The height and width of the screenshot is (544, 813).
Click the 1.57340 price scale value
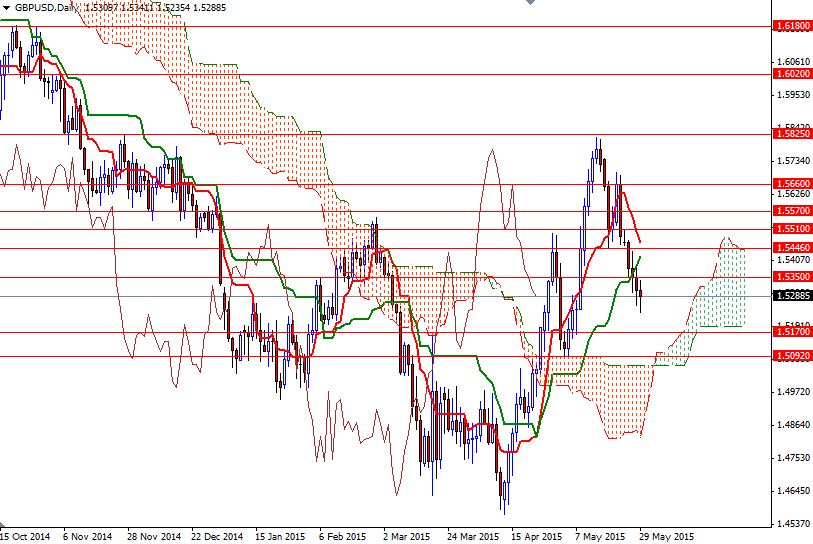tap(793, 161)
